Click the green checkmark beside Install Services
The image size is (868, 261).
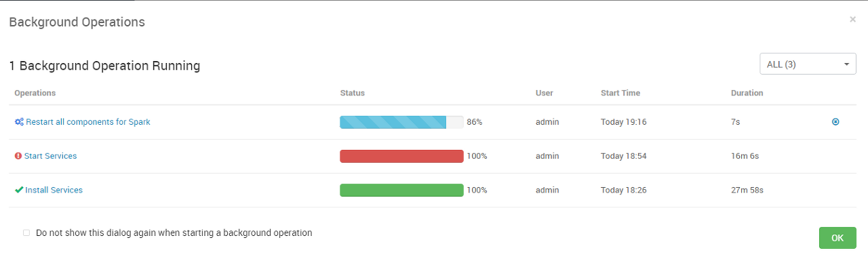(19, 190)
